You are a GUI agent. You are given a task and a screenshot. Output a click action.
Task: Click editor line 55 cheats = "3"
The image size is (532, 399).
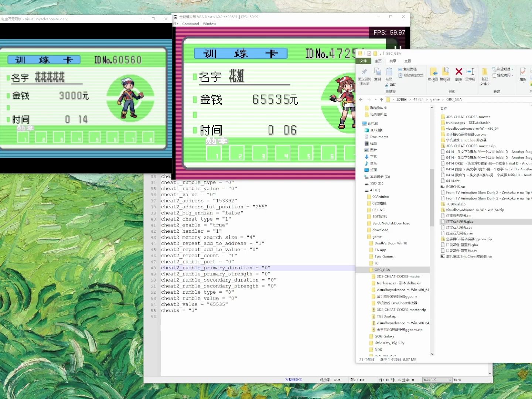click(x=179, y=310)
